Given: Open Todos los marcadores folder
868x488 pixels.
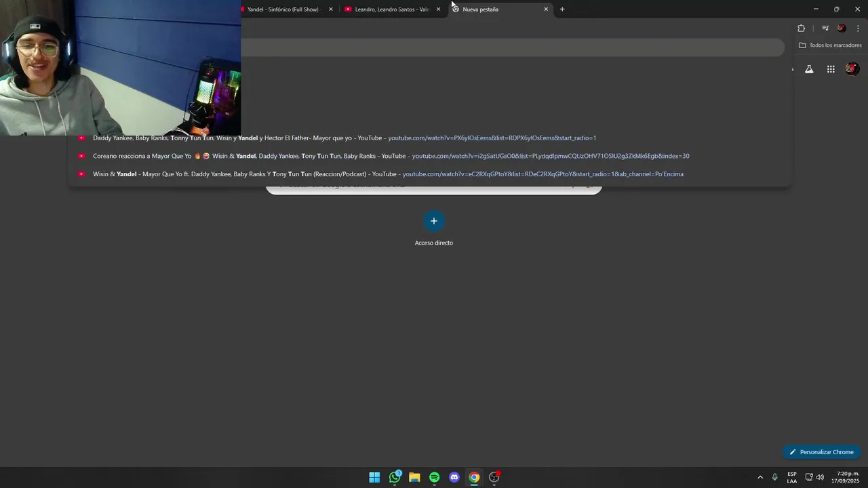Looking at the screenshot, I should 830,45.
